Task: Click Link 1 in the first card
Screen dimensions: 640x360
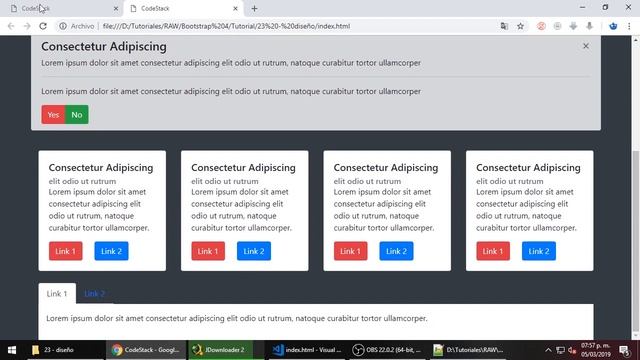Action: click(65, 251)
